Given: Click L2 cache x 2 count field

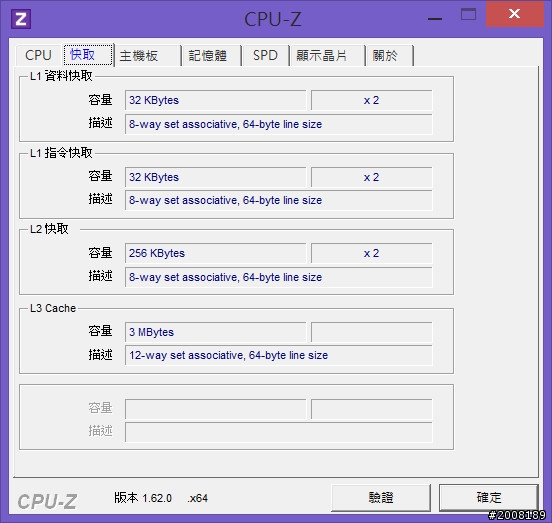Looking at the screenshot, I should click(371, 253).
